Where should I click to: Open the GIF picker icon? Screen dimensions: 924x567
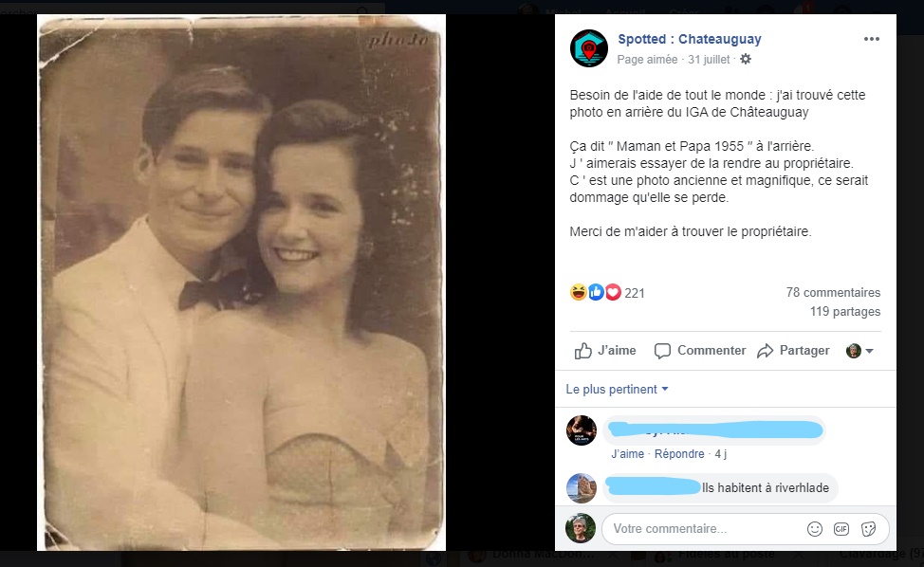point(841,528)
